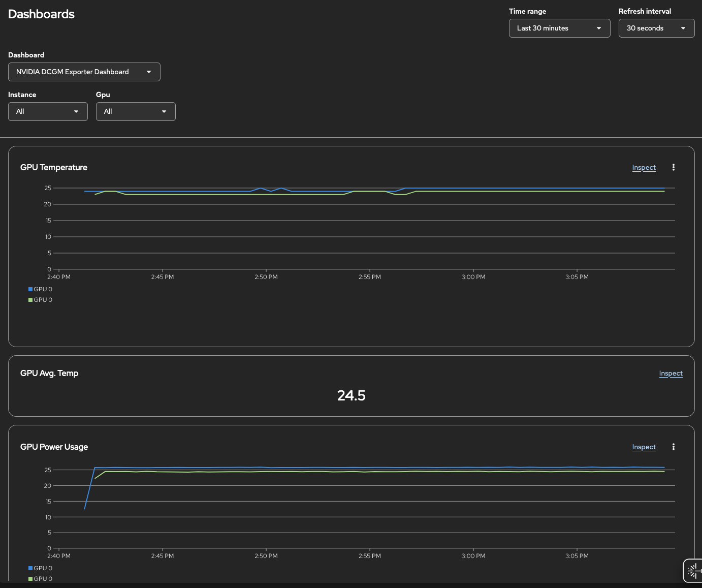Toggle green GPU 0 series in Power Usage legend
The height and width of the screenshot is (588, 702).
click(x=40, y=579)
